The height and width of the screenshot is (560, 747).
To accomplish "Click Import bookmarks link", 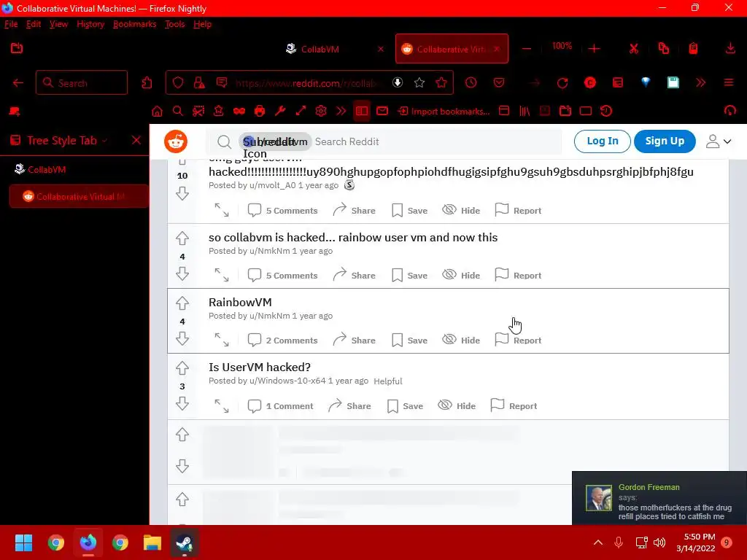I will tap(444, 112).
